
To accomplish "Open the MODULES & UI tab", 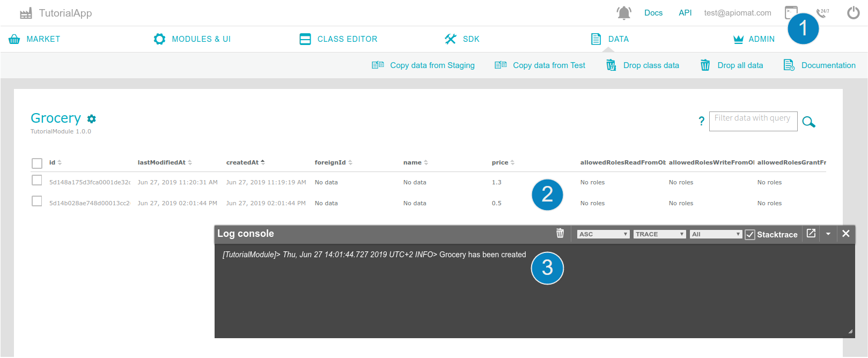I will pos(201,39).
